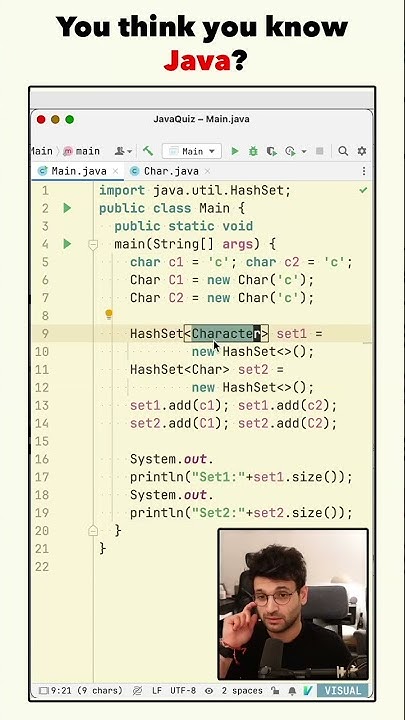Screen dimensions: 405x720
Task: Open notifications bell icon
Action: click(x=292, y=691)
